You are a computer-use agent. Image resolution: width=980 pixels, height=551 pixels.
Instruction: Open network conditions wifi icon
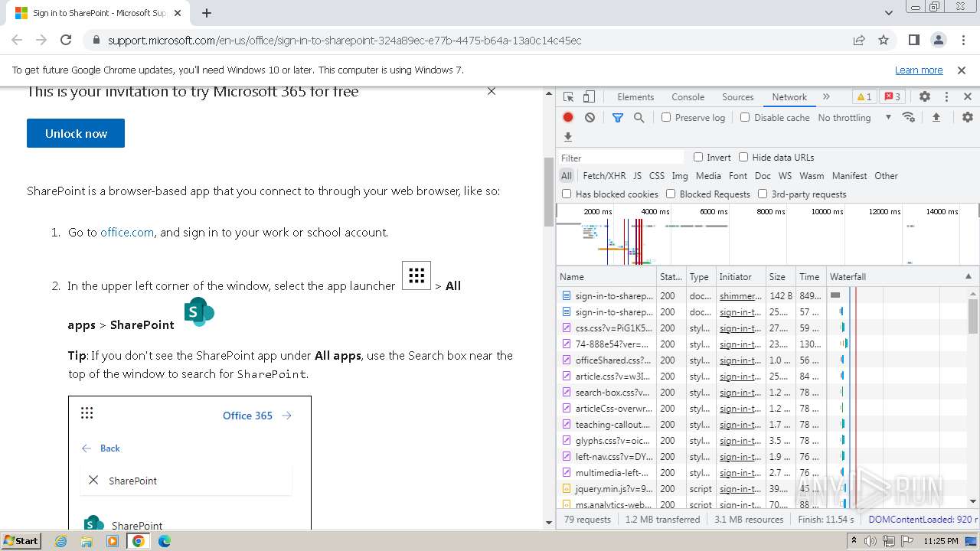point(909,117)
